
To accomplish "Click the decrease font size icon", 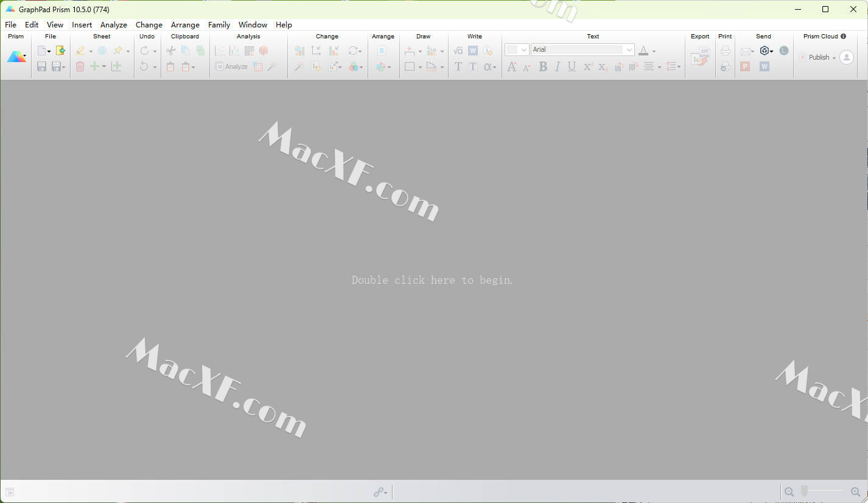I will pos(527,66).
